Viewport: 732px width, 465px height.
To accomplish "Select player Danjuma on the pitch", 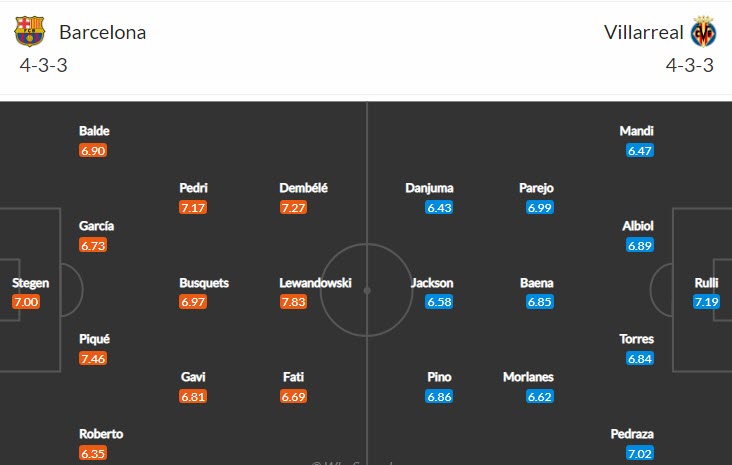I will [x=430, y=188].
